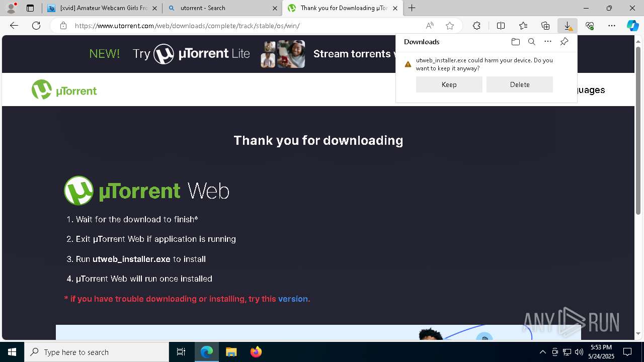
Task: Toggle the Downloads toolbar button
Action: [568, 26]
